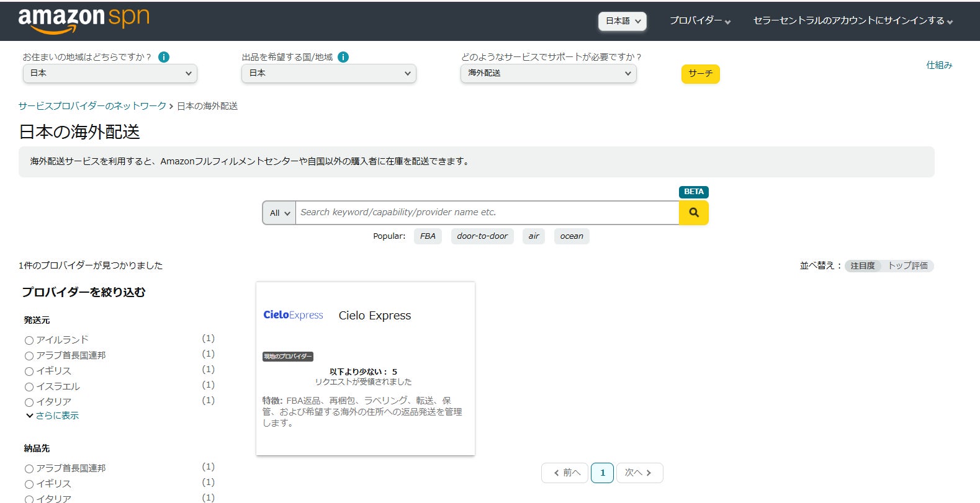Click the yellow サーチ button
Image resolution: width=980 pixels, height=503 pixels.
701,74
